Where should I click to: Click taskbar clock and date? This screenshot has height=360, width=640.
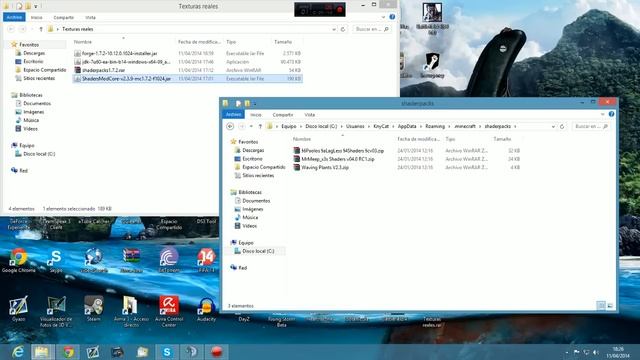click(618, 352)
